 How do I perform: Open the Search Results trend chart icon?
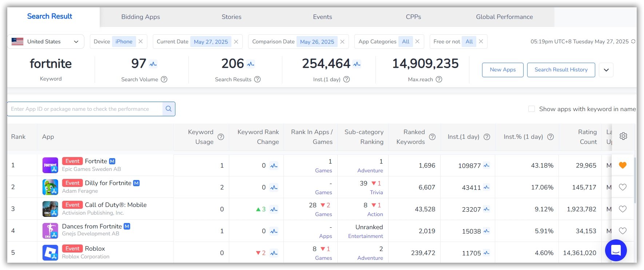250,64
